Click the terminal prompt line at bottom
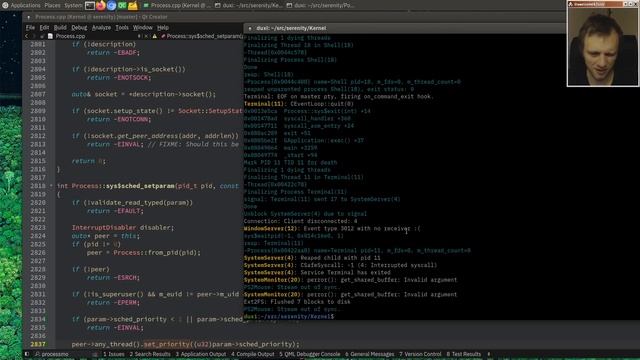640x360 pixels. [x=289, y=316]
